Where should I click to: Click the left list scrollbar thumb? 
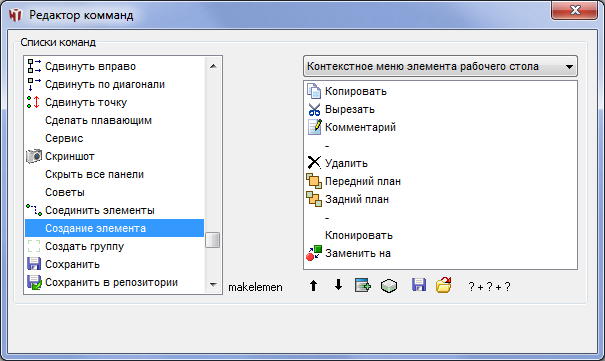coord(213,240)
